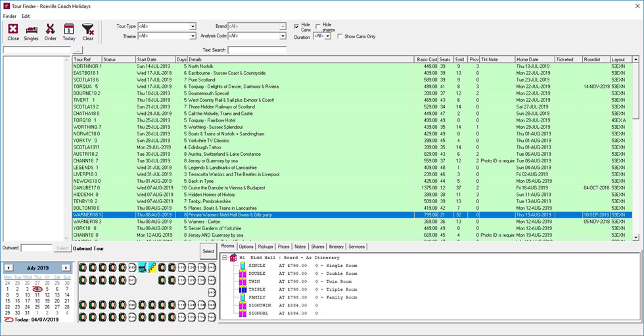Switch to the Options tab

click(x=246, y=247)
